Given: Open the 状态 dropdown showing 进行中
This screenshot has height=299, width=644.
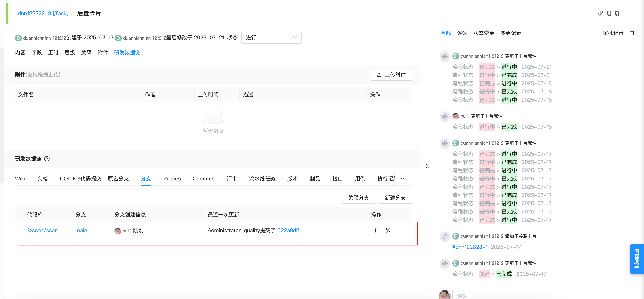Looking at the screenshot, I should pos(272,37).
